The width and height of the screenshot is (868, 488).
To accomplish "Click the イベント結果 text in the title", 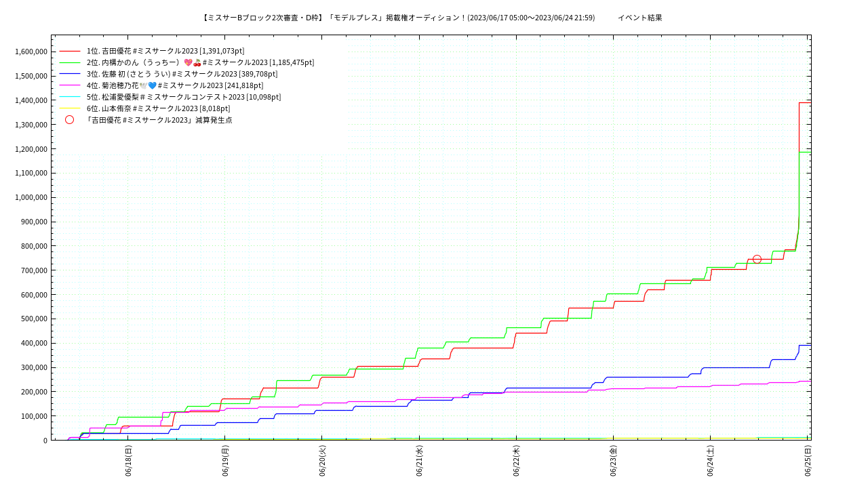I will (x=639, y=18).
